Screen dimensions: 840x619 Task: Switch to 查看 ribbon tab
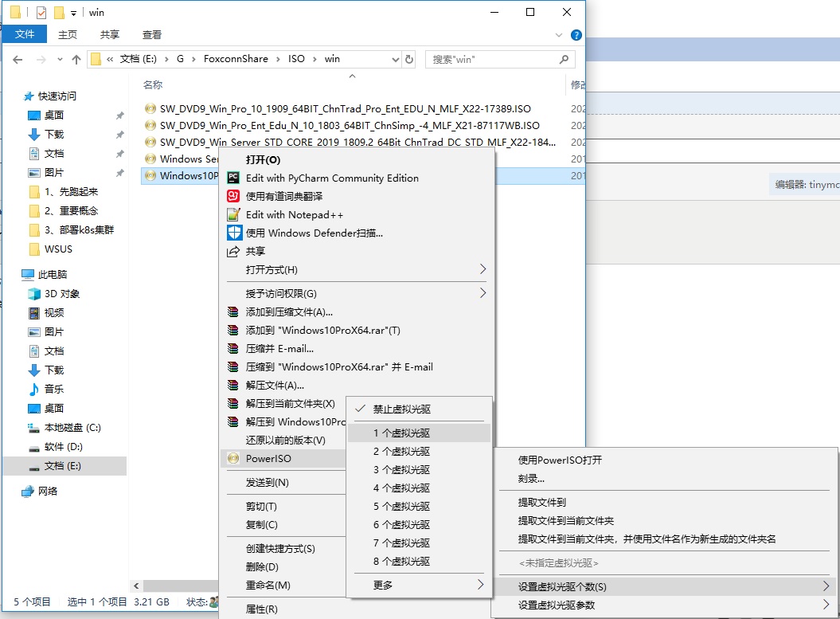click(x=151, y=34)
